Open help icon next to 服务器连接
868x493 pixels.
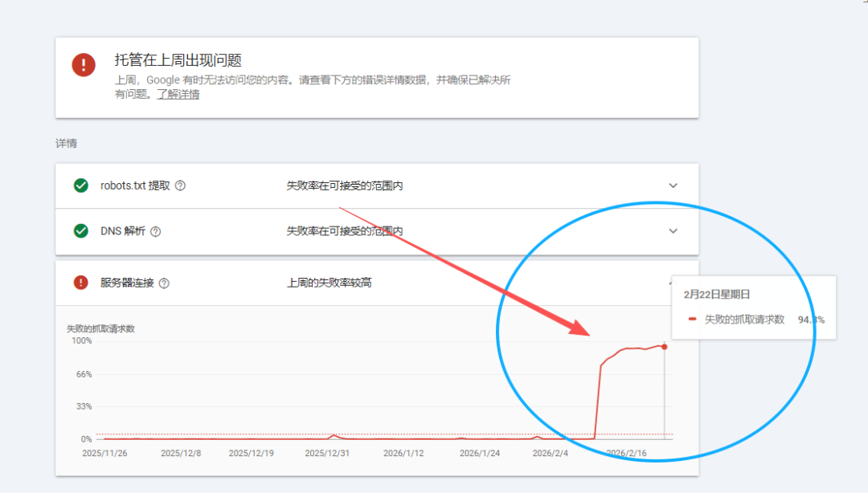point(164,283)
